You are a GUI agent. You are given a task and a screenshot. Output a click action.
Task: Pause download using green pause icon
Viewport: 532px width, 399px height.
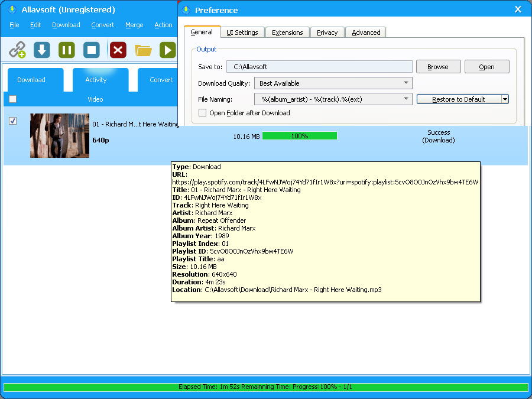pos(66,50)
